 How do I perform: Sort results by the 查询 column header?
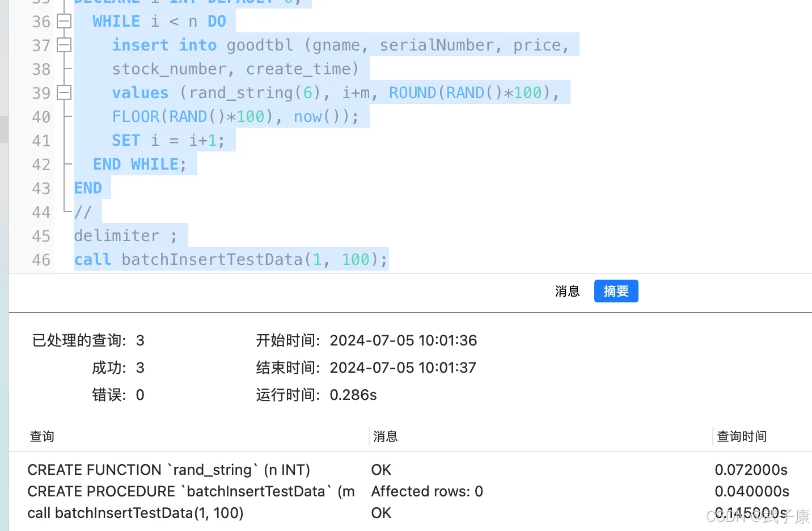click(41, 436)
